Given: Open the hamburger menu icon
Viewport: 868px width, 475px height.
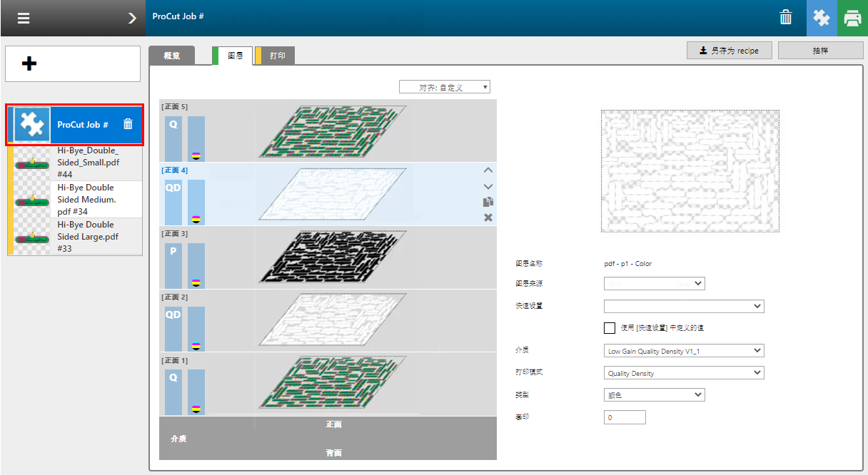Looking at the screenshot, I should [24, 19].
